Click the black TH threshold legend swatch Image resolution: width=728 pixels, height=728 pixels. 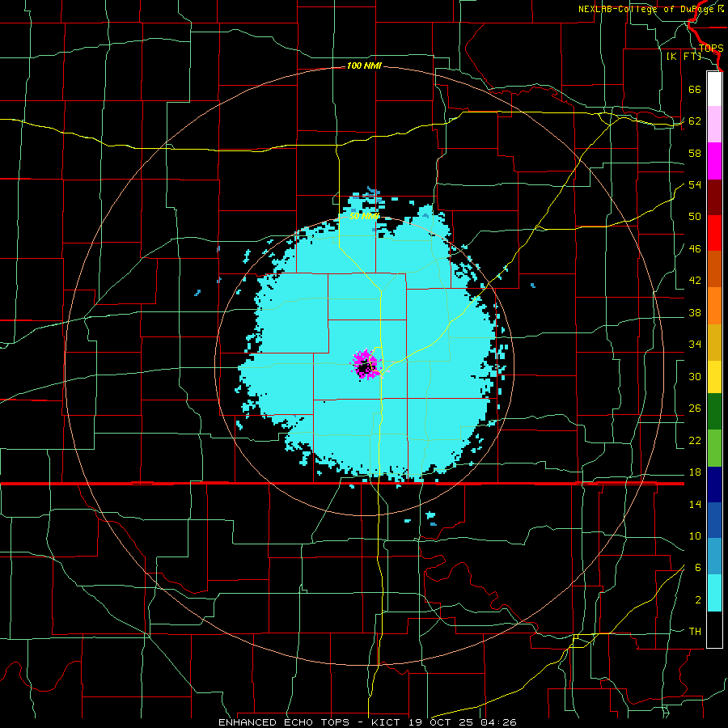[x=714, y=629]
